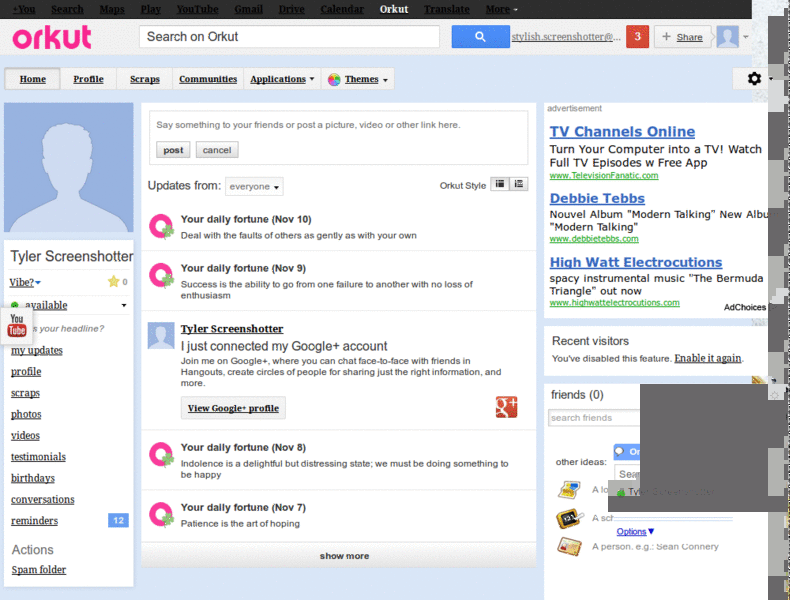Viewport: 800px width, 600px height.
Task: Go to the Home tab
Action: coord(33,79)
